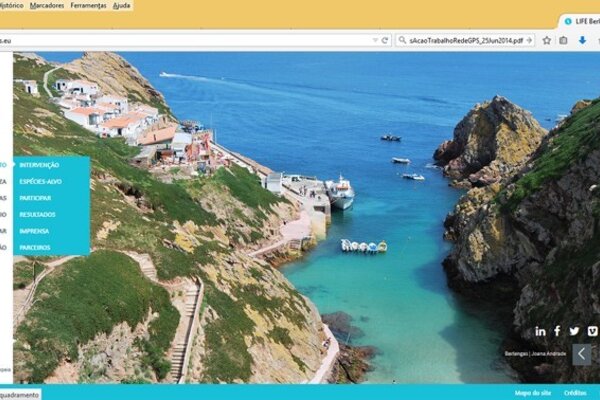Viewport: 600px width, 400px height.
Task: Bookmark this page with the star icon
Action: (546, 40)
